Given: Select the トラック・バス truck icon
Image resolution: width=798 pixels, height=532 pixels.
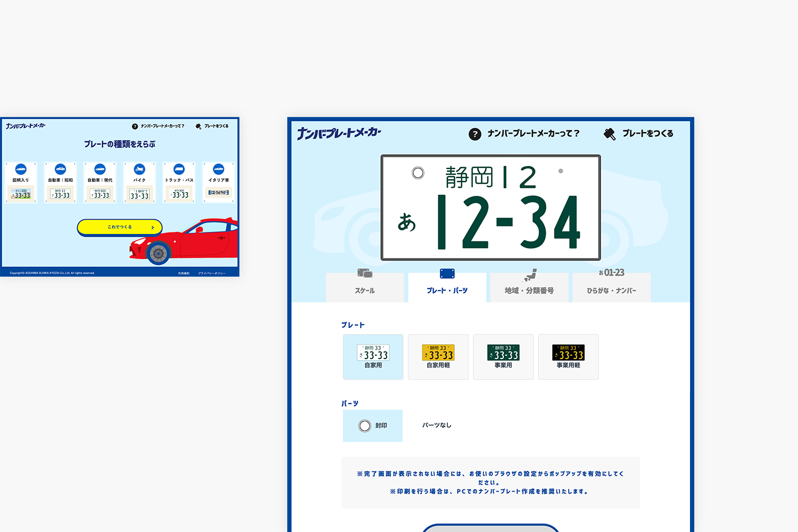Looking at the screenshot, I should click(179, 169).
